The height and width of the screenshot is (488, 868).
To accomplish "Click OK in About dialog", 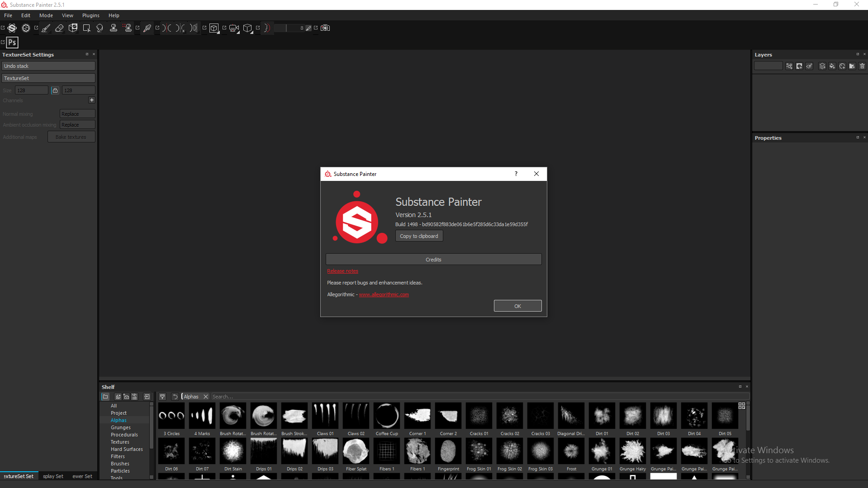I will (517, 306).
